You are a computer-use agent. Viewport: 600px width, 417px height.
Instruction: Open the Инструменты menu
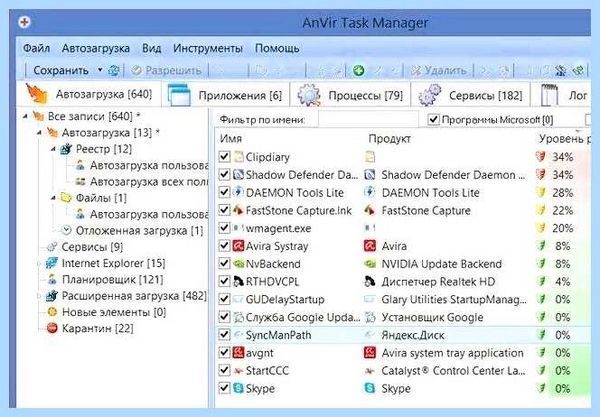pyautogui.click(x=208, y=49)
